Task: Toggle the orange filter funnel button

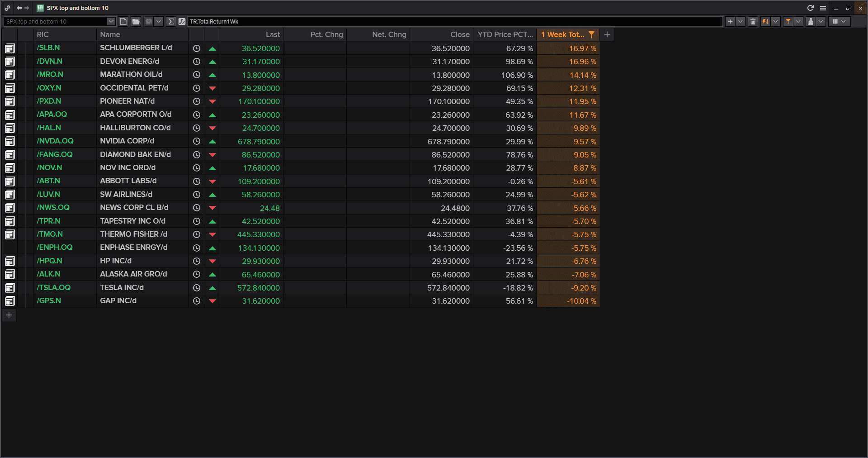Action: point(788,21)
